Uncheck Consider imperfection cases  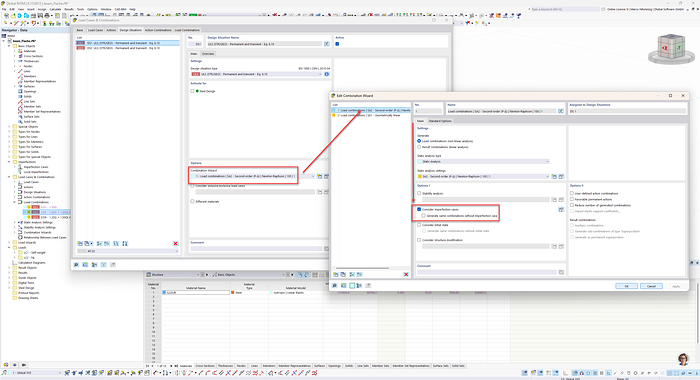coord(419,209)
